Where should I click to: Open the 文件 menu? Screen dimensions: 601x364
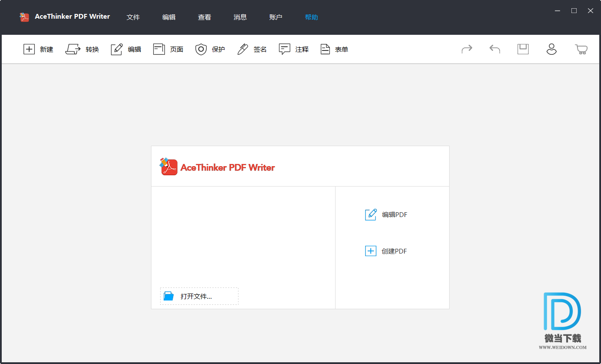(133, 17)
